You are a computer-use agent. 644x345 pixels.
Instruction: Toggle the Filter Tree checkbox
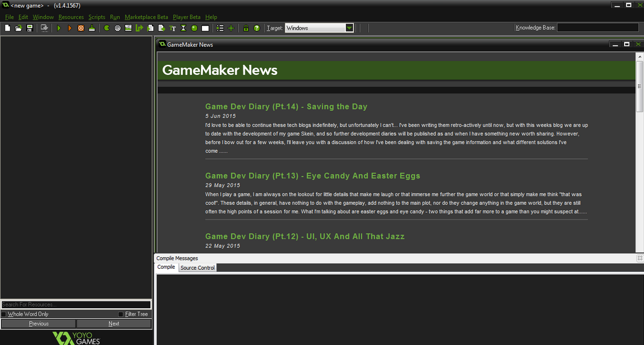121,314
